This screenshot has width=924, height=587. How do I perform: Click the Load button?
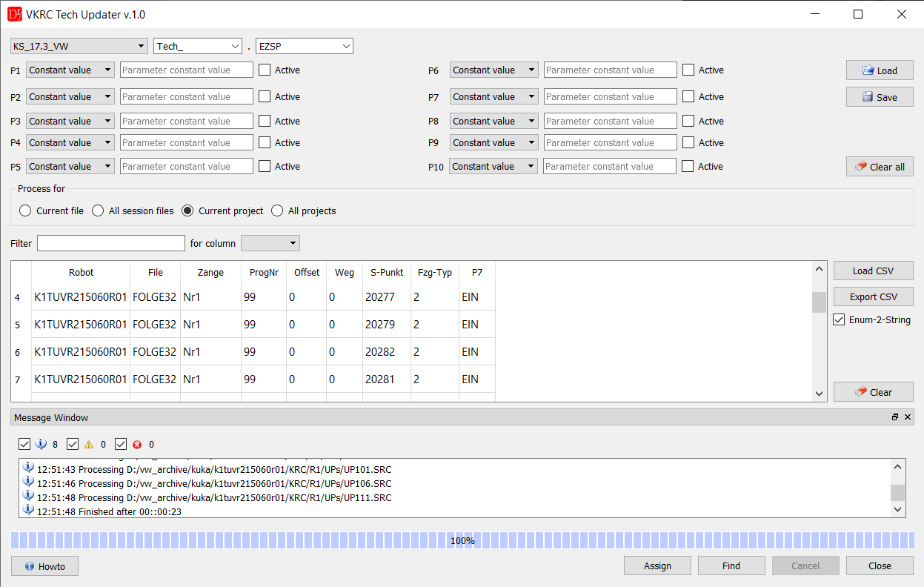(x=880, y=70)
